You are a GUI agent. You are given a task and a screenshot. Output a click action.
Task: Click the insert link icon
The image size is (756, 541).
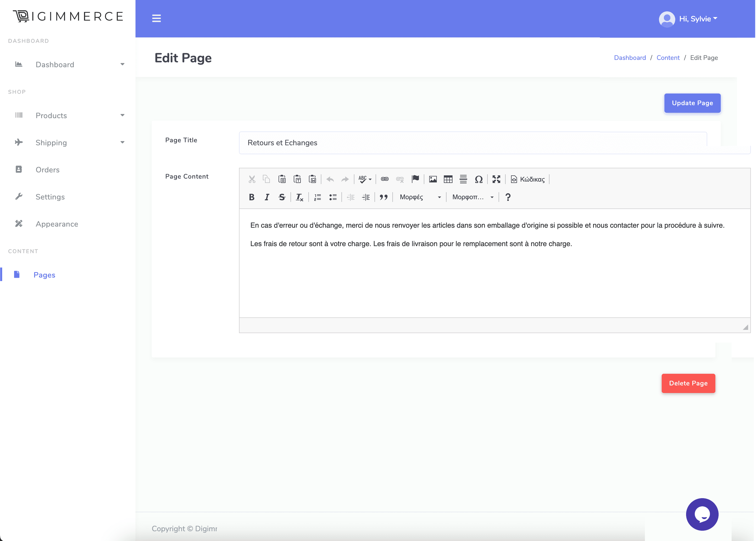385,179
